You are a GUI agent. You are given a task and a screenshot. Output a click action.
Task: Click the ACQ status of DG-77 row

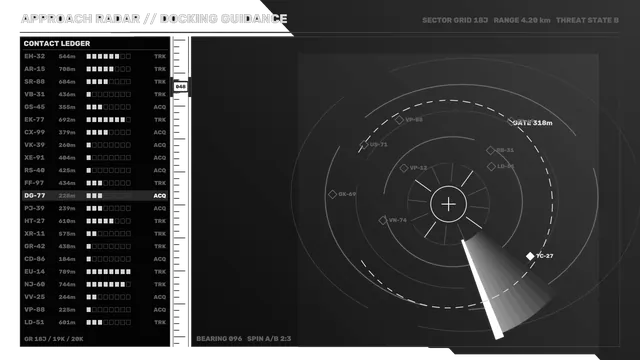160,196
